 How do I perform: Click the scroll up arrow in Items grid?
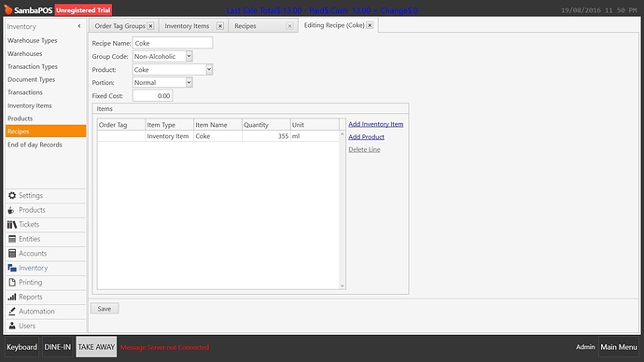click(343, 134)
